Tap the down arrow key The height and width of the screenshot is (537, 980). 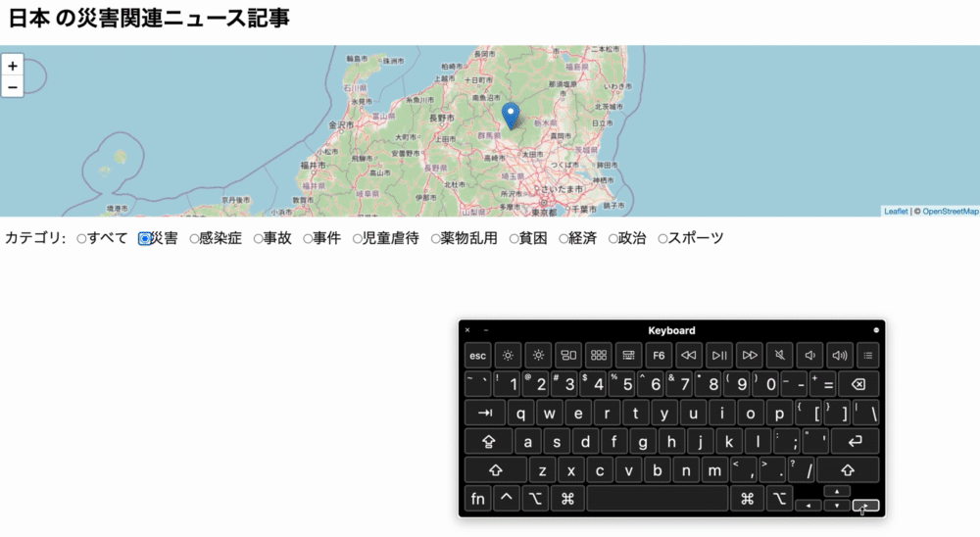837,505
